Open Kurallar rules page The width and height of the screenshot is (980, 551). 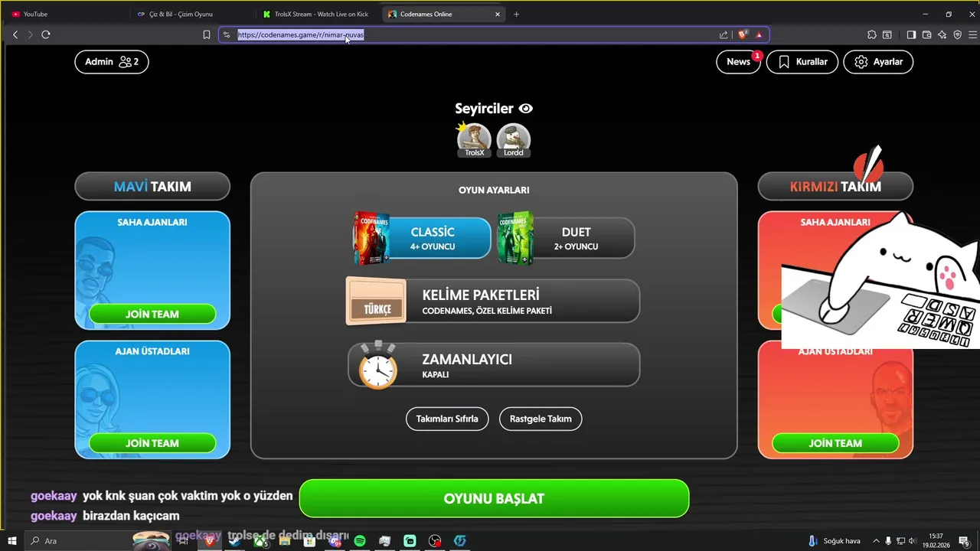pyautogui.click(x=802, y=62)
